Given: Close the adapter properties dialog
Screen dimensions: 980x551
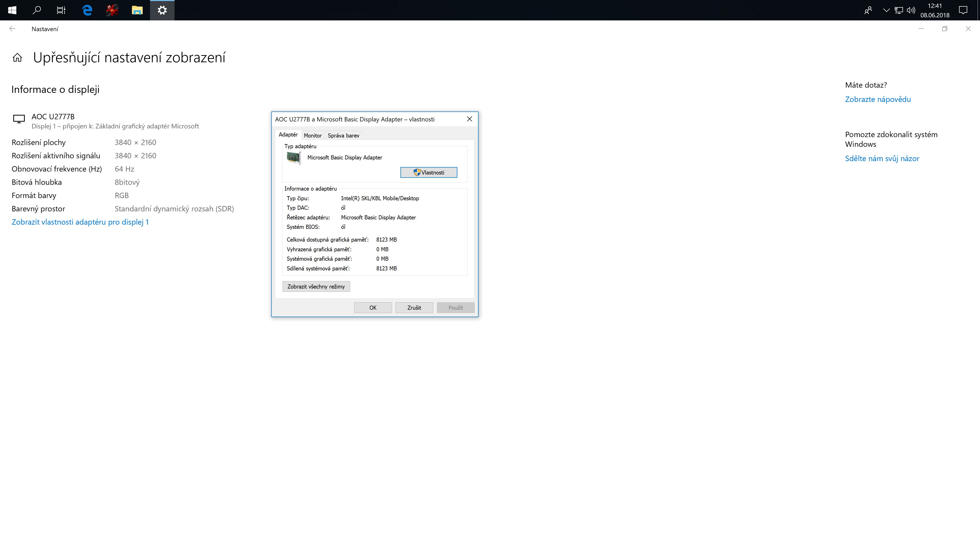Looking at the screenshot, I should click(x=470, y=119).
